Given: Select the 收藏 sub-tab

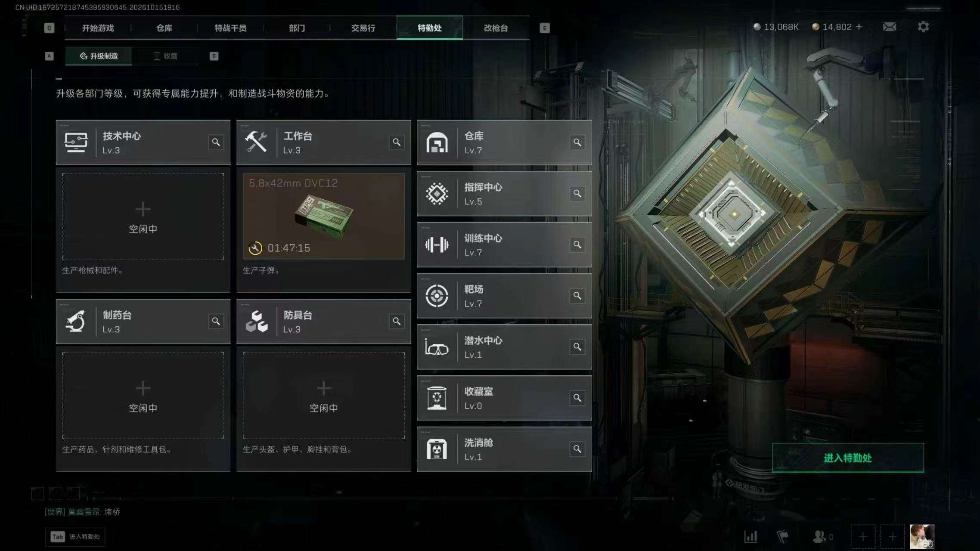Looking at the screenshot, I should [165, 56].
